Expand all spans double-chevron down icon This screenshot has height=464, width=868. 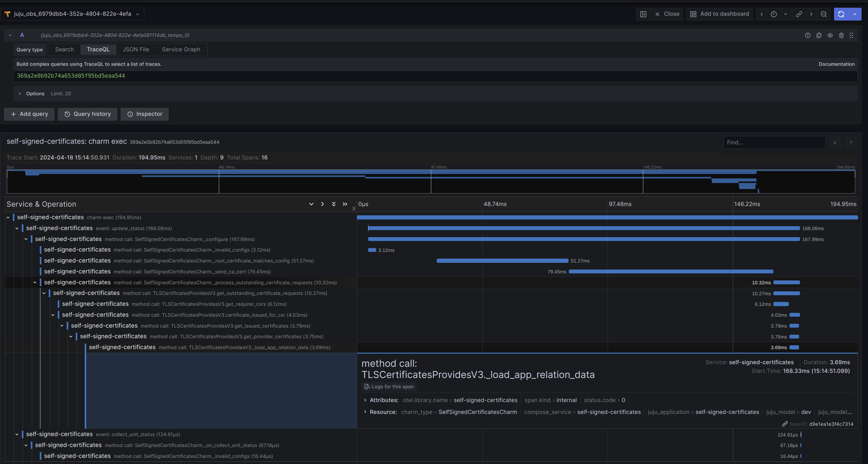point(333,204)
